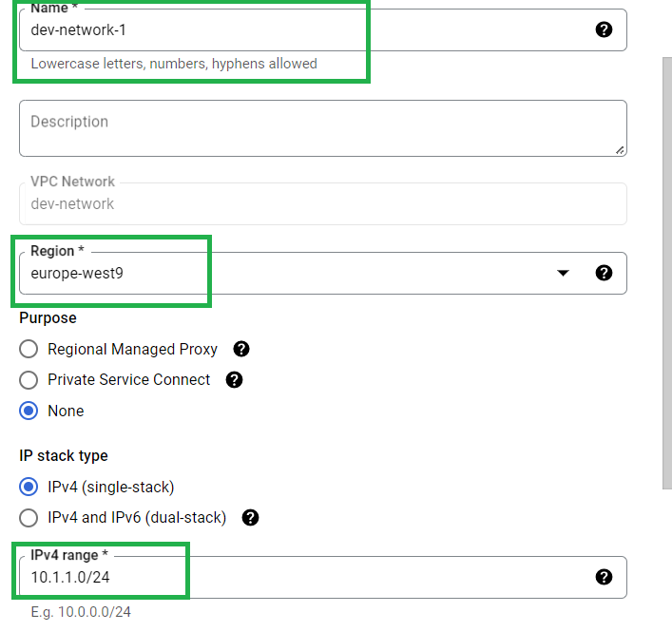Select the None purpose option
672x632 pixels.
[29, 411]
